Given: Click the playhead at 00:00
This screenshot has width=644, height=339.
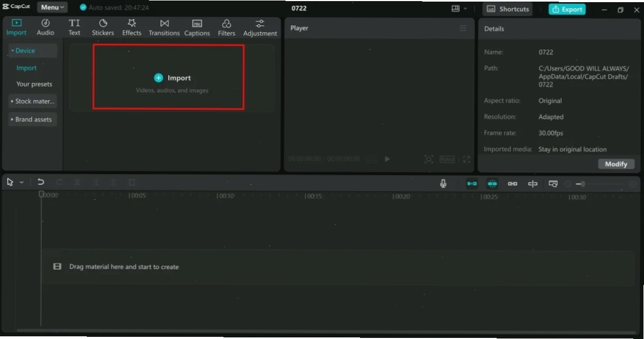Looking at the screenshot, I should click(41, 194).
